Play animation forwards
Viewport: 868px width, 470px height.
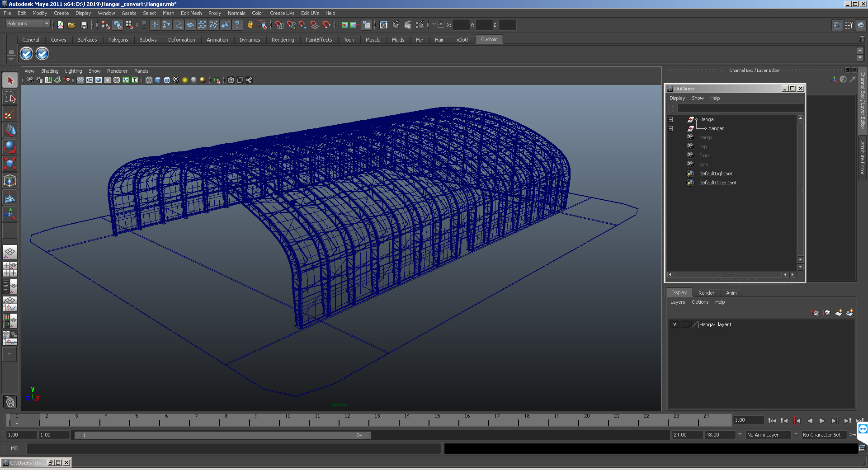pyautogui.click(x=822, y=421)
